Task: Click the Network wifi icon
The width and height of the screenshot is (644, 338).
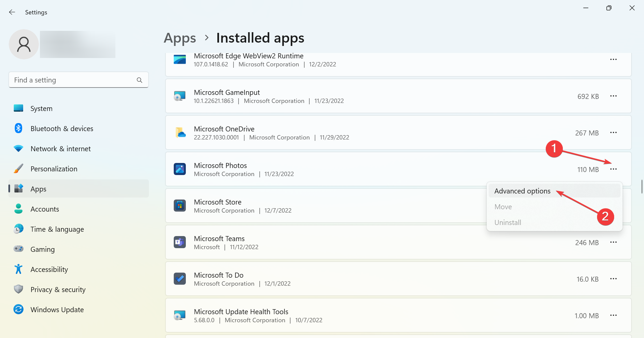Action: click(18, 148)
